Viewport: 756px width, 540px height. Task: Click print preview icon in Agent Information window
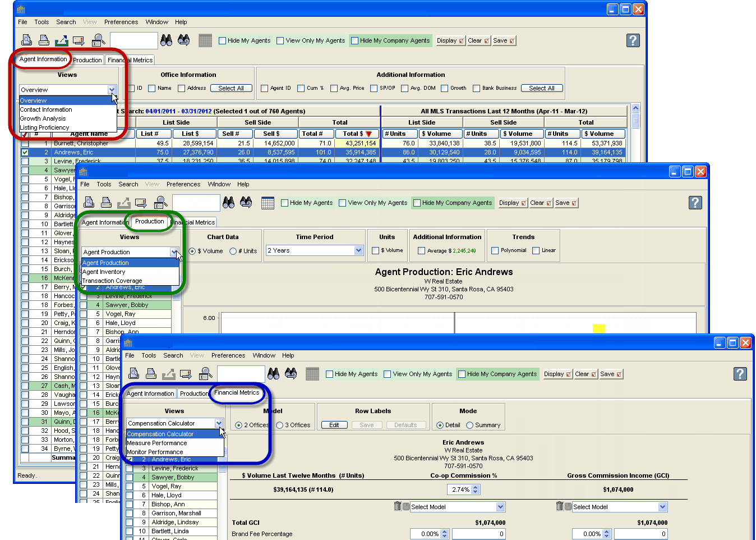(26, 40)
